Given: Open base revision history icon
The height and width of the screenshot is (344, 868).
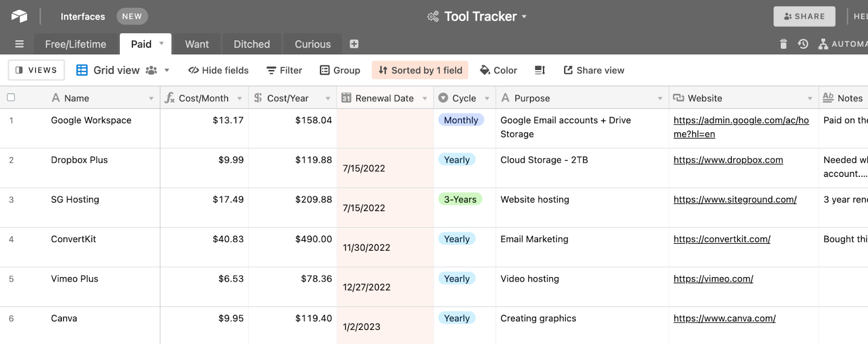Looking at the screenshot, I should (803, 44).
